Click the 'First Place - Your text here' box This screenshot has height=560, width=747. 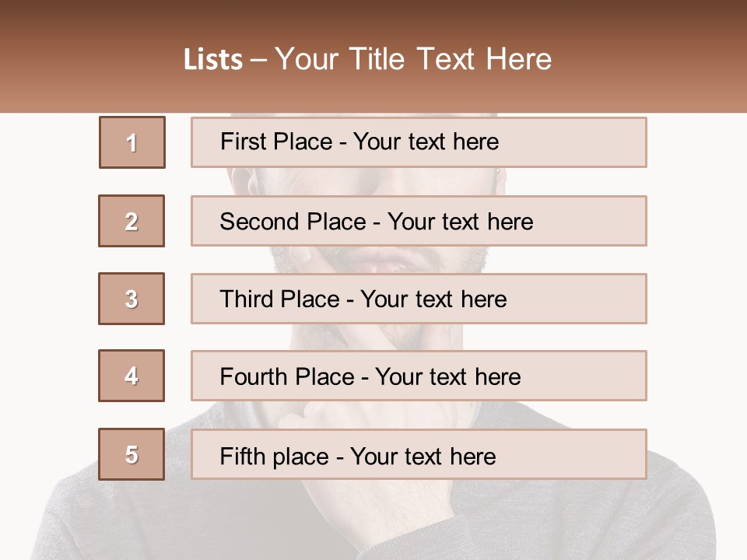click(x=419, y=142)
